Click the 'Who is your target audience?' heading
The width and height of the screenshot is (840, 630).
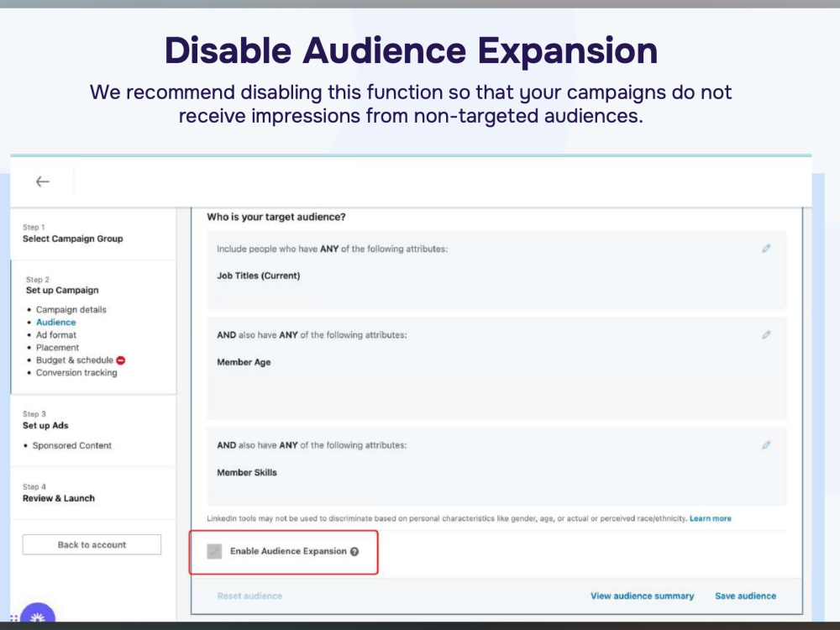[276, 217]
